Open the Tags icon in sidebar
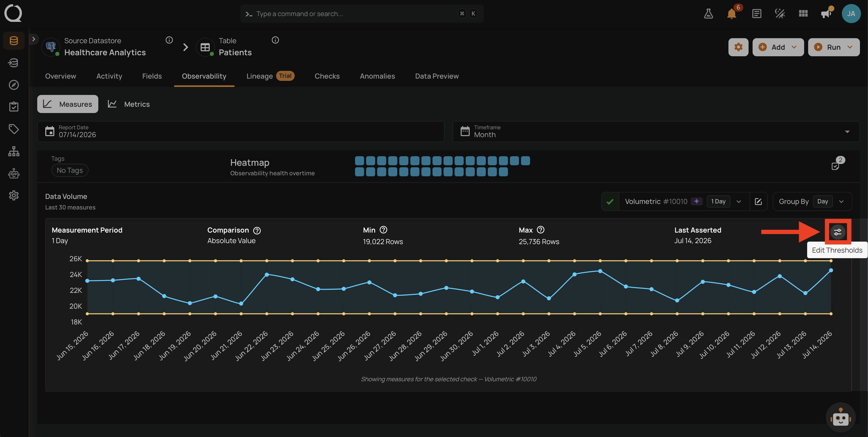This screenshot has height=437, width=868. pos(14,129)
